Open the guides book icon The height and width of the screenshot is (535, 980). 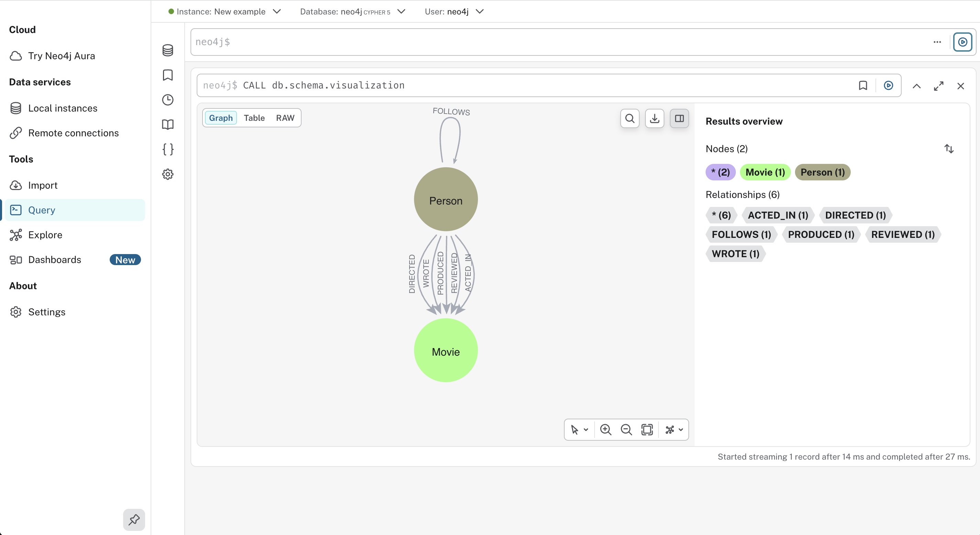click(x=168, y=125)
